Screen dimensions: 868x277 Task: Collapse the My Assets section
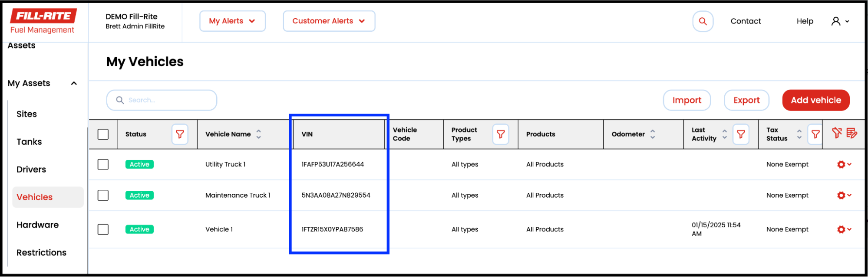click(74, 83)
